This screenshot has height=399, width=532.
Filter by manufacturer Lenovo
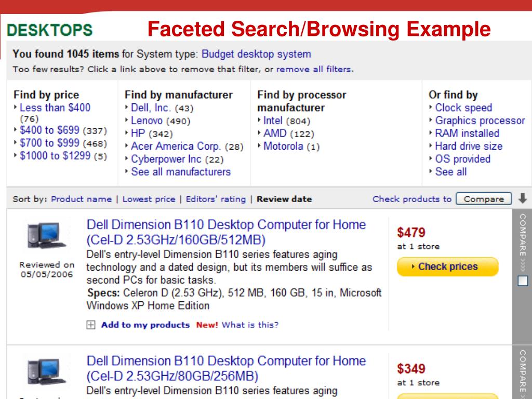(147, 121)
